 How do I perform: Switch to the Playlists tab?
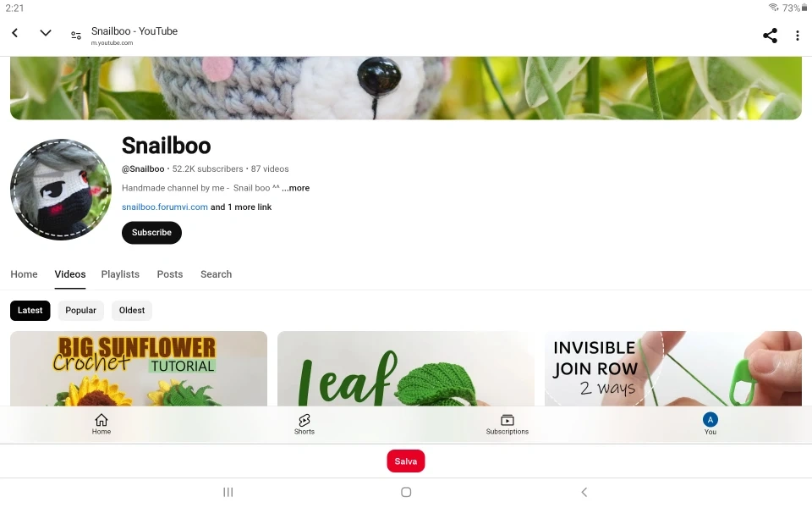pos(120,274)
